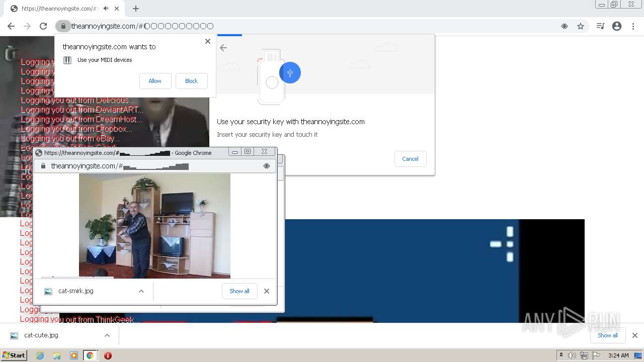Click 'Logging you out from DeviantART' text

click(x=82, y=110)
